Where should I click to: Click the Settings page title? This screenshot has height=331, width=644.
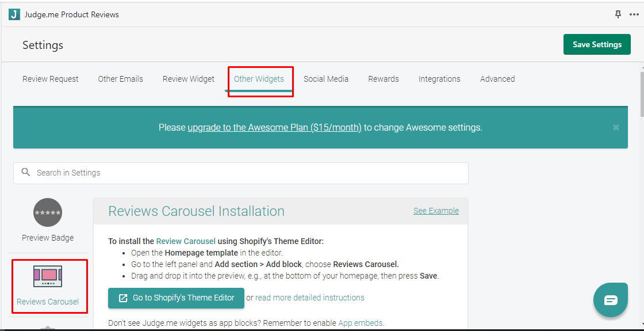point(43,45)
